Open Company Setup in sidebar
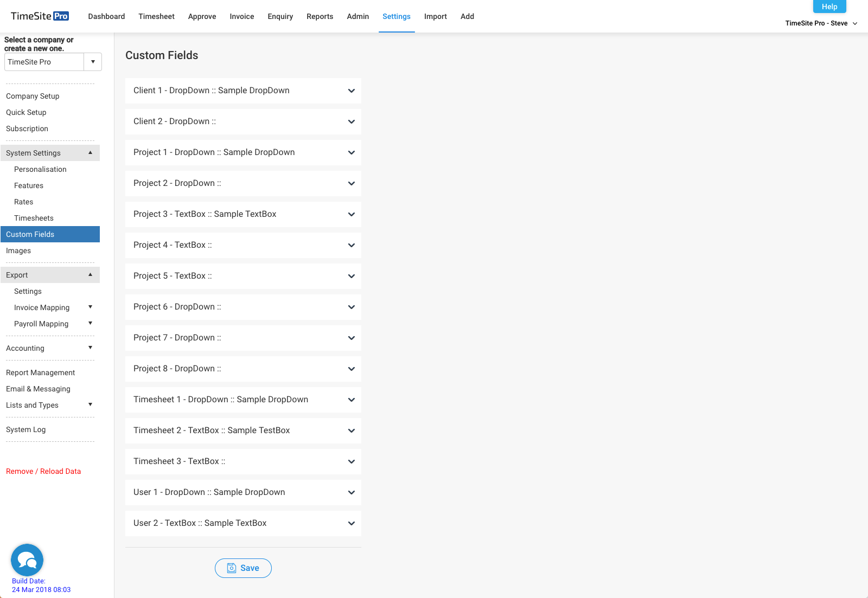868x598 pixels. tap(33, 96)
